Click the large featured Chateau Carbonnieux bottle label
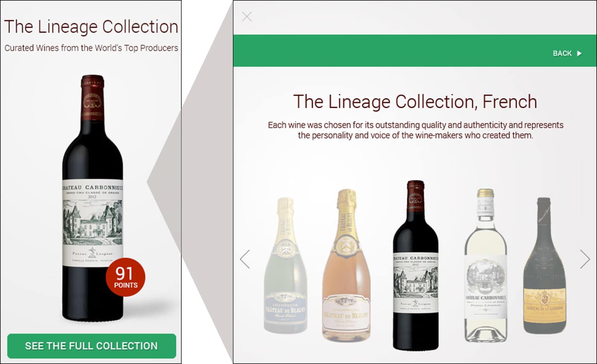 click(x=93, y=223)
